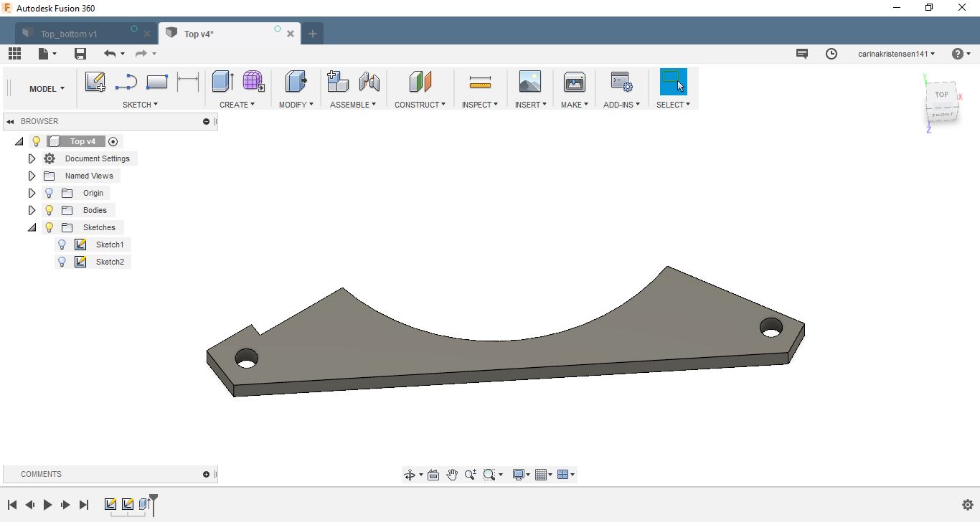Screen dimensions: 980x522
Task: Click the TOP face of the ViewCube
Action: pos(941,95)
